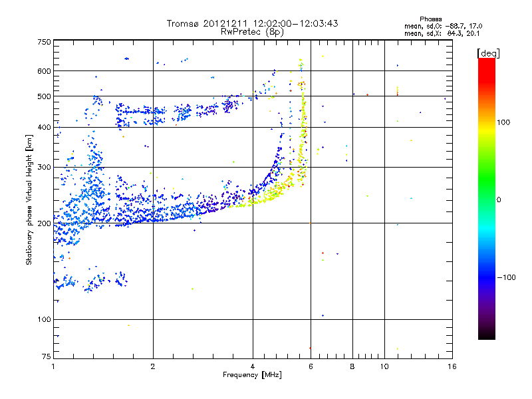Click the y-axis tick label "500"
Image resolution: width=532 pixels, height=399 pixels.
click(x=44, y=96)
